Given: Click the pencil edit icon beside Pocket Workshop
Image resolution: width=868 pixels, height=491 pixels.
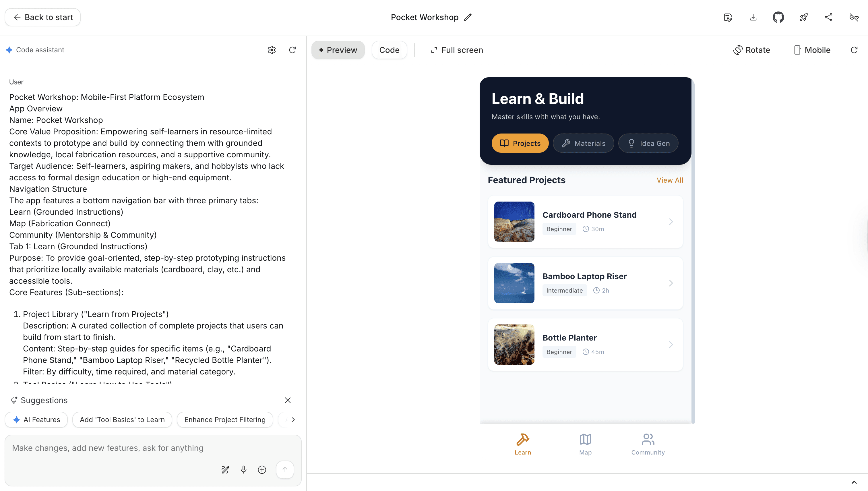Looking at the screenshot, I should pyautogui.click(x=468, y=17).
